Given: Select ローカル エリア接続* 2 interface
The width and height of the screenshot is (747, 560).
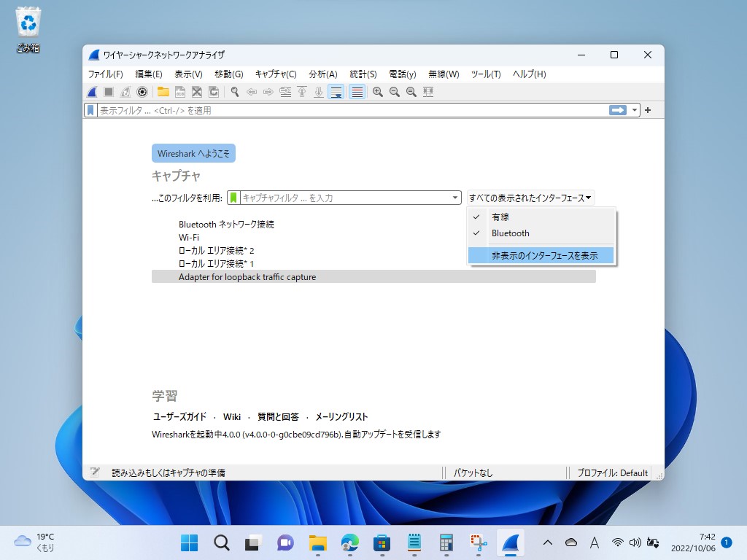Looking at the screenshot, I should [373, 251].
